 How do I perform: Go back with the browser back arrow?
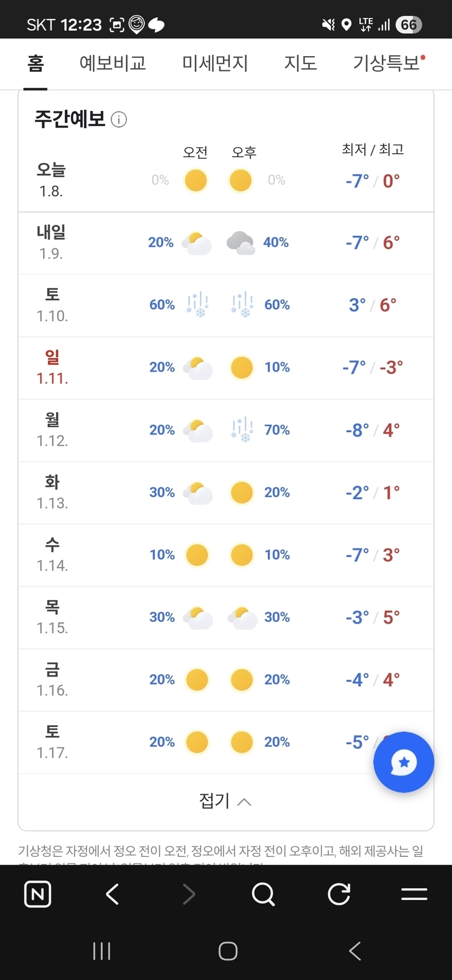point(113,894)
